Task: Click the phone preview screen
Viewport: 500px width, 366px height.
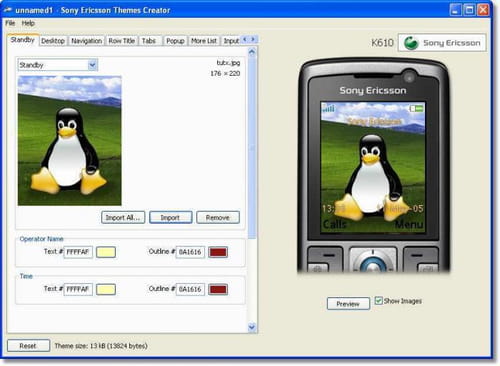Action: point(373,167)
